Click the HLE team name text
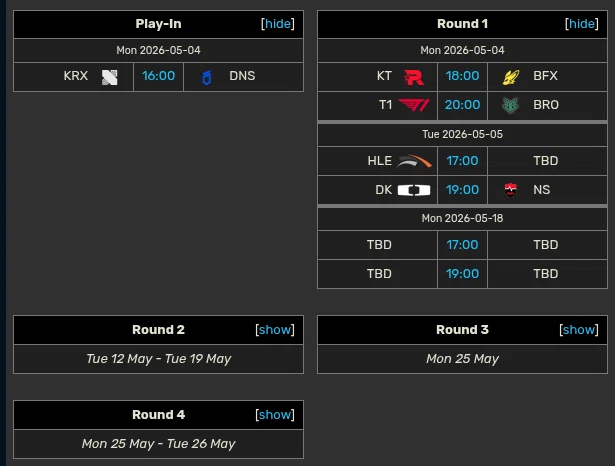This screenshot has width=615, height=466. coord(379,161)
